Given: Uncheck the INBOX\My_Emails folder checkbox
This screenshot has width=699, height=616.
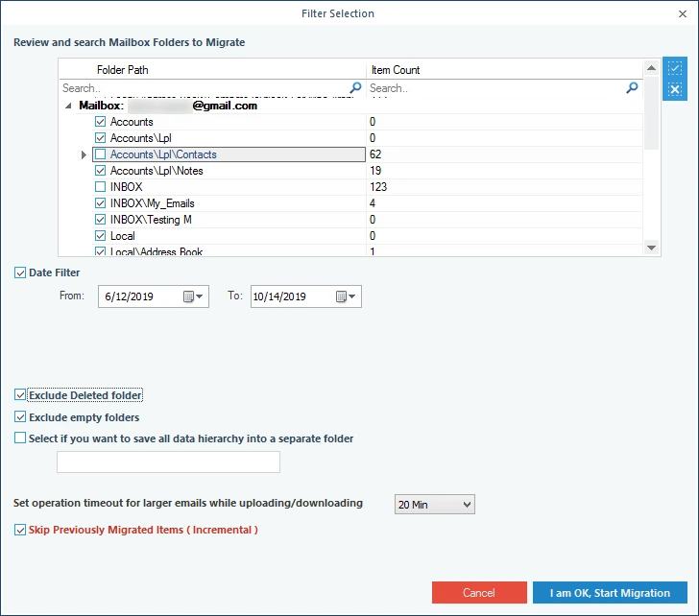Looking at the screenshot, I should pos(100,203).
